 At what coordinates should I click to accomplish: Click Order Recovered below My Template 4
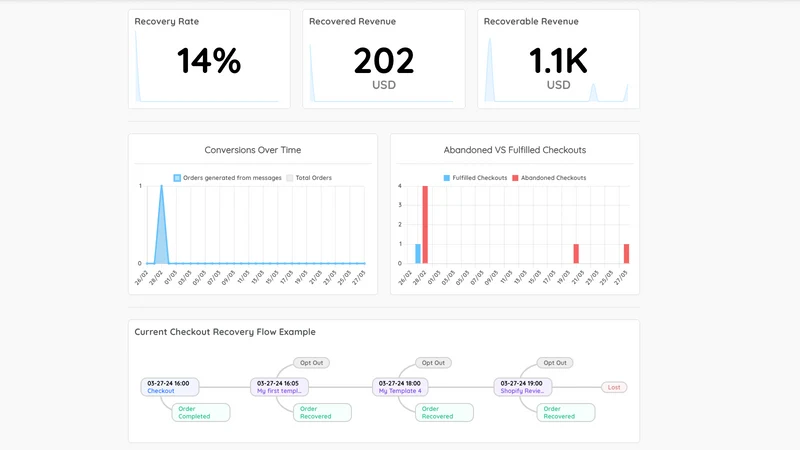pyautogui.click(x=444, y=412)
